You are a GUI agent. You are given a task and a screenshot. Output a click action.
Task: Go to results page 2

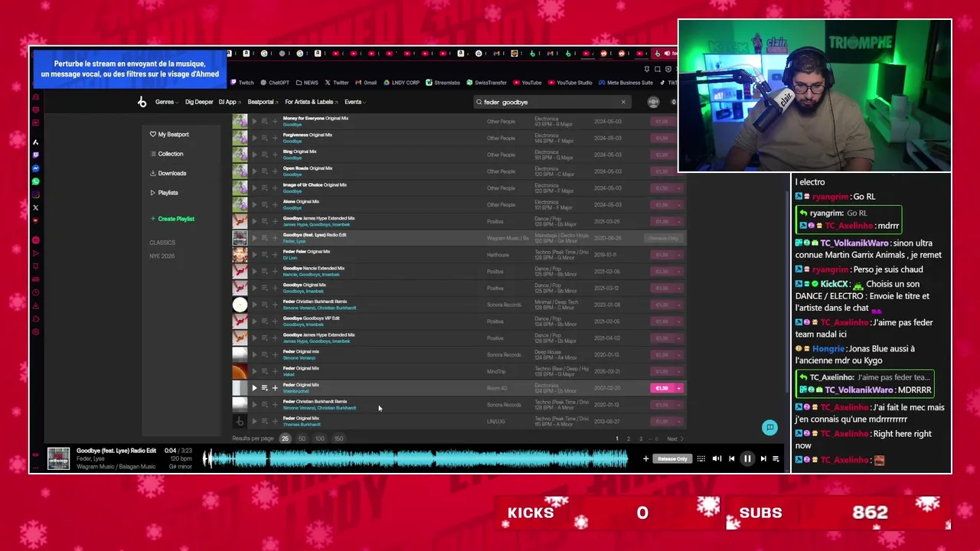(629, 439)
